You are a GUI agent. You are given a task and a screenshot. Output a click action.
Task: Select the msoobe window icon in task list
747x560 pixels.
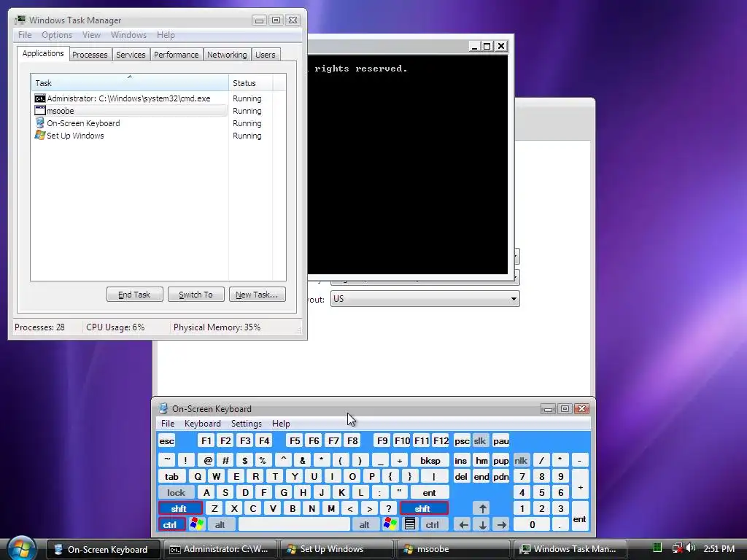click(40, 111)
